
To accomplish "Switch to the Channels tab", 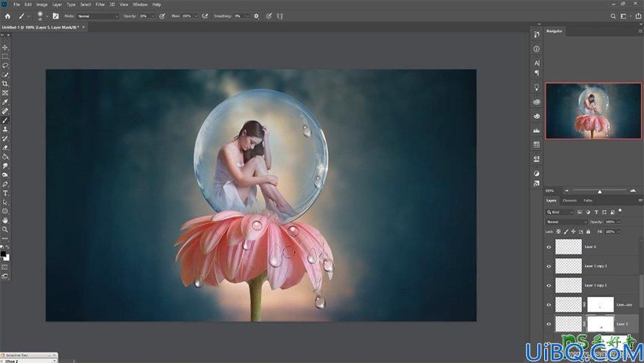I will [570, 200].
